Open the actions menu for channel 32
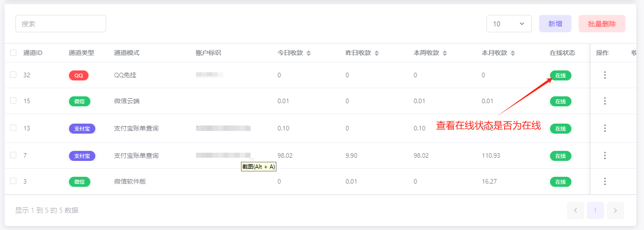Image resolution: width=644 pixels, height=230 pixels. coord(605,75)
